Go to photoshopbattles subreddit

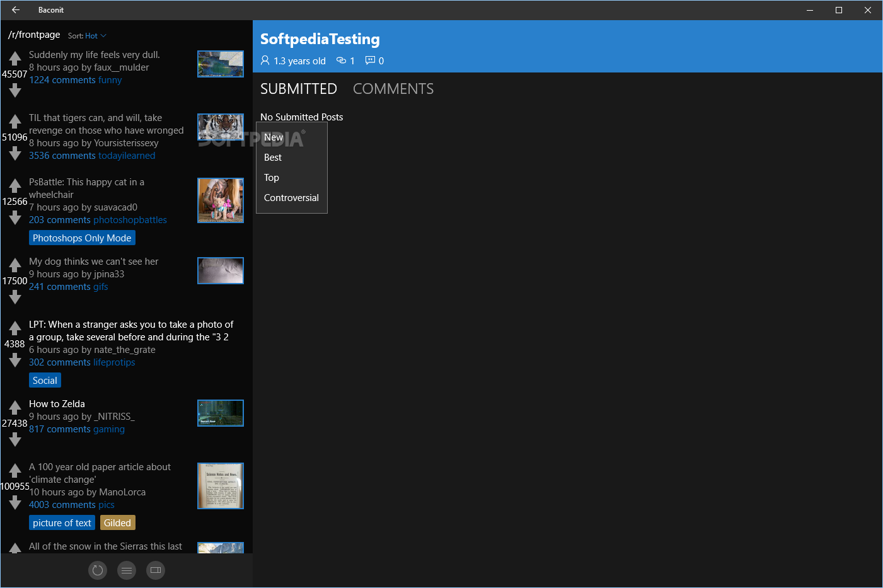pyautogui.click(x=130, y=220)
